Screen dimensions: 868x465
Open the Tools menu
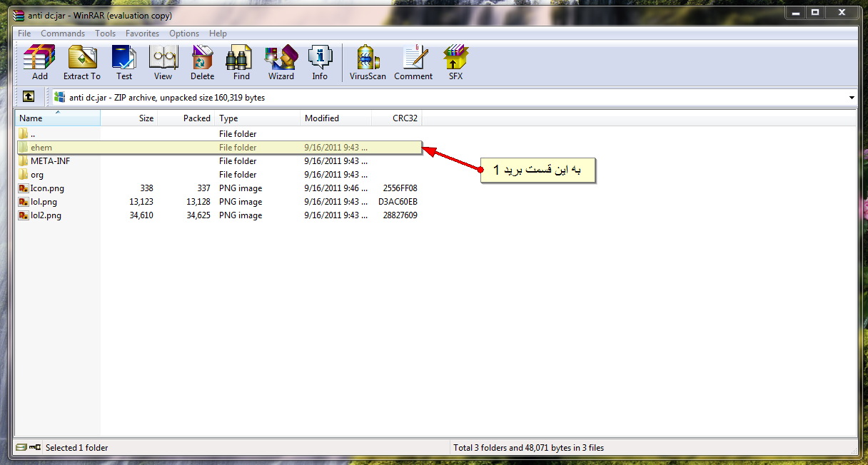coord(105,34)
